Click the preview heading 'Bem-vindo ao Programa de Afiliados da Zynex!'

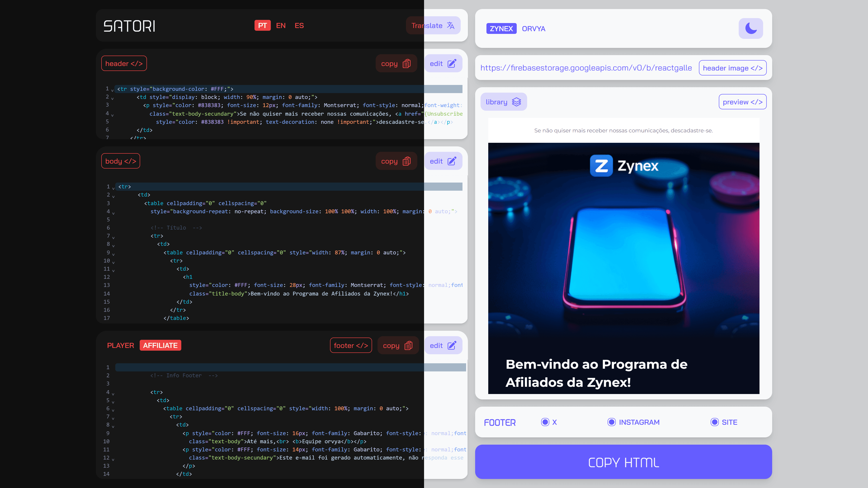point(597,373)
